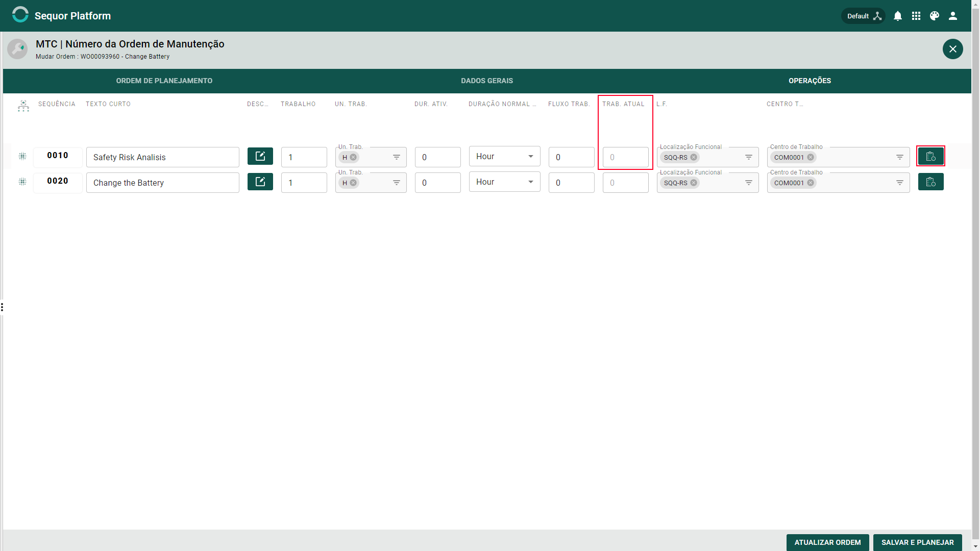This screenshot has height=551, width=980.
Task: Remove COM0001 chip in row 0020
Action: pos(811,183)
